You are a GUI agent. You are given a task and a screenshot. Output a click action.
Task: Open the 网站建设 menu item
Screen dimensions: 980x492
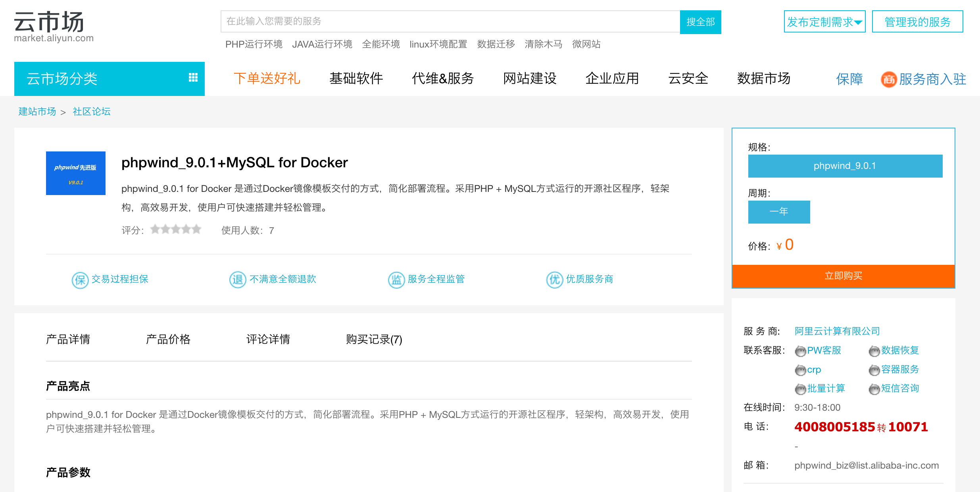pos(530,78)
